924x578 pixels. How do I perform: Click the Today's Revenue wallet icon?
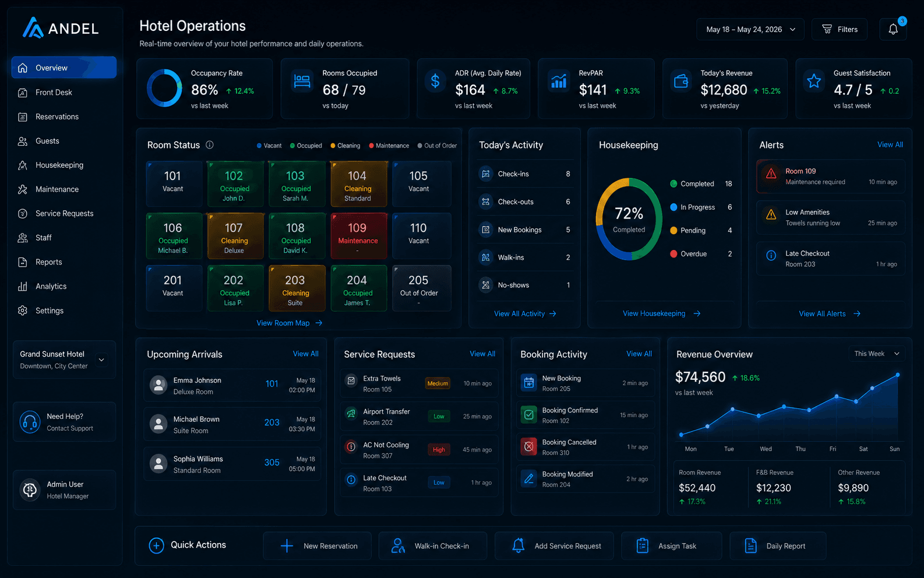coord(681,81)
